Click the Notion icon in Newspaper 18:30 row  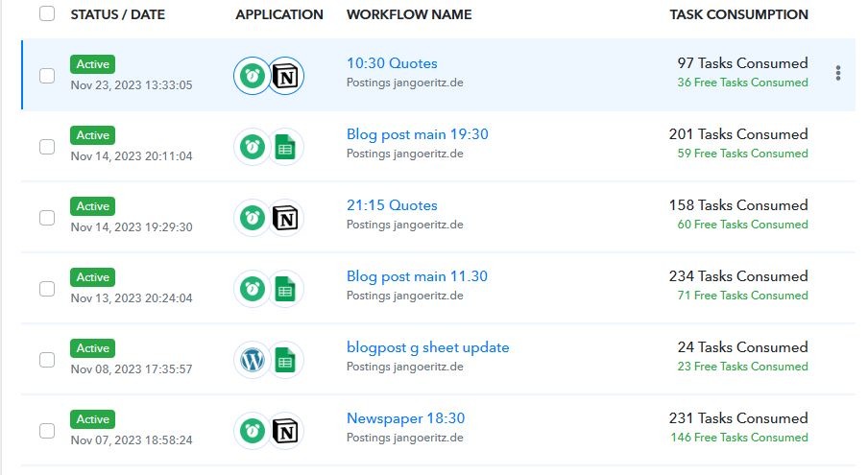285,431
